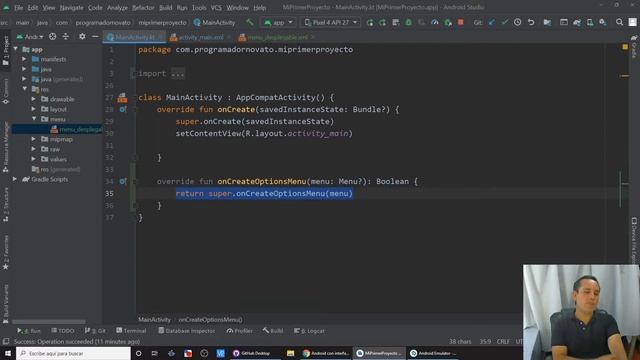The image size is (640, 360).
Task: Open the Profiler tool window
Action: [x=240, y=331]
